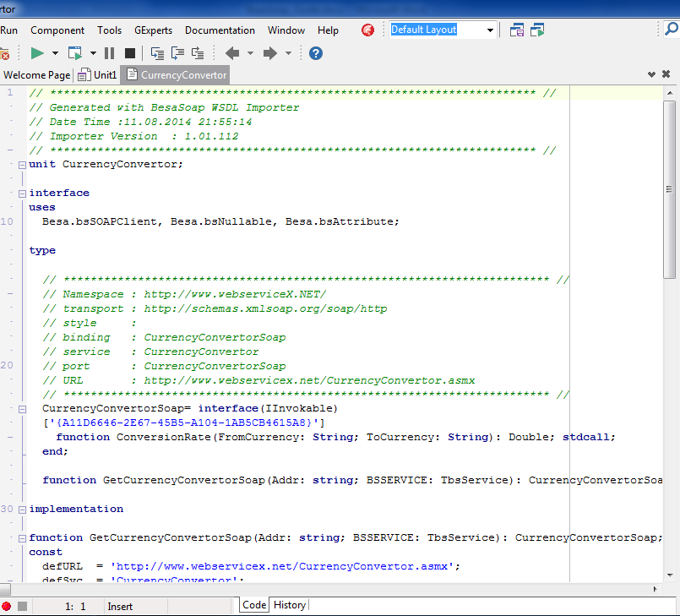
Task: Collapse the CurrencyConvertorSoap interface fold marker
Action: pyautogui.click(x=22, y=409)
